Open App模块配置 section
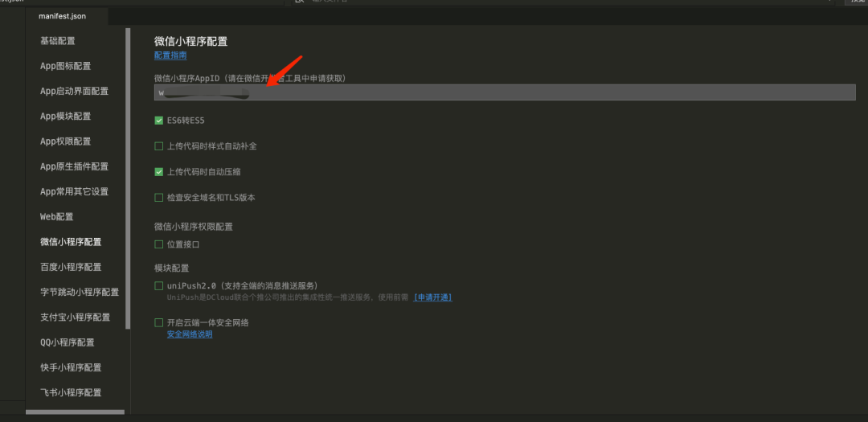Viewport: 868px width, 422px height. click(x=65, y=117)
